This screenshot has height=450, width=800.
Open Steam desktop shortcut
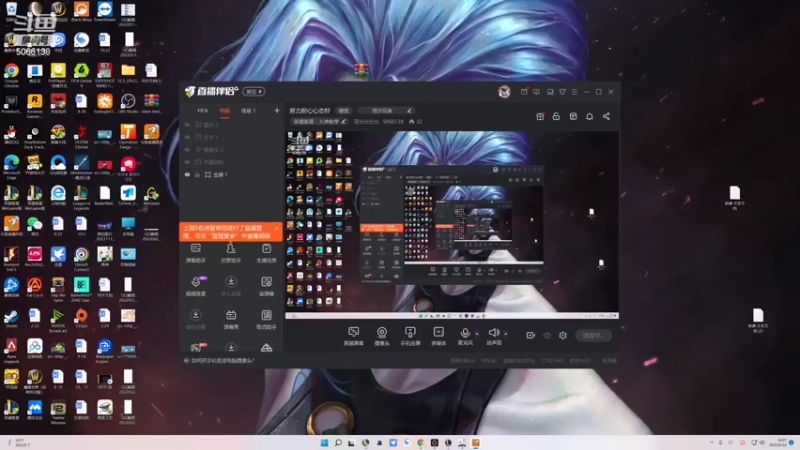(11, 319)
